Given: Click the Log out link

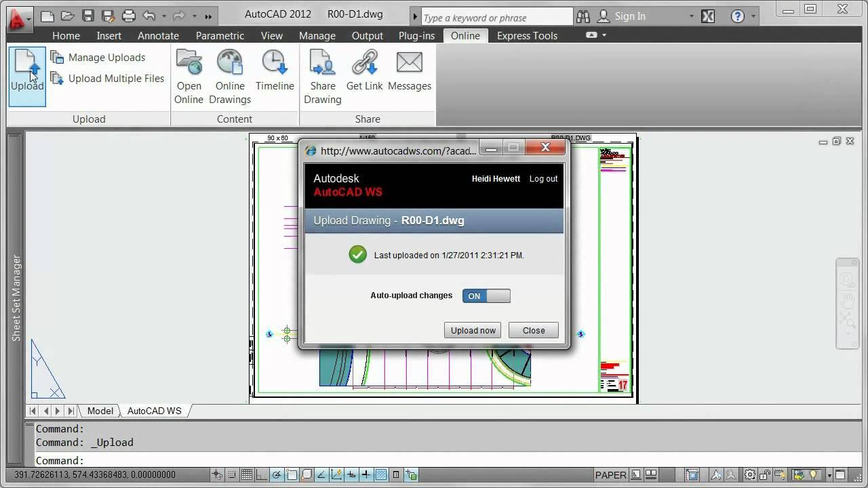Looking at the screenshot, I should pyautogui.click(x=542, y=178).
